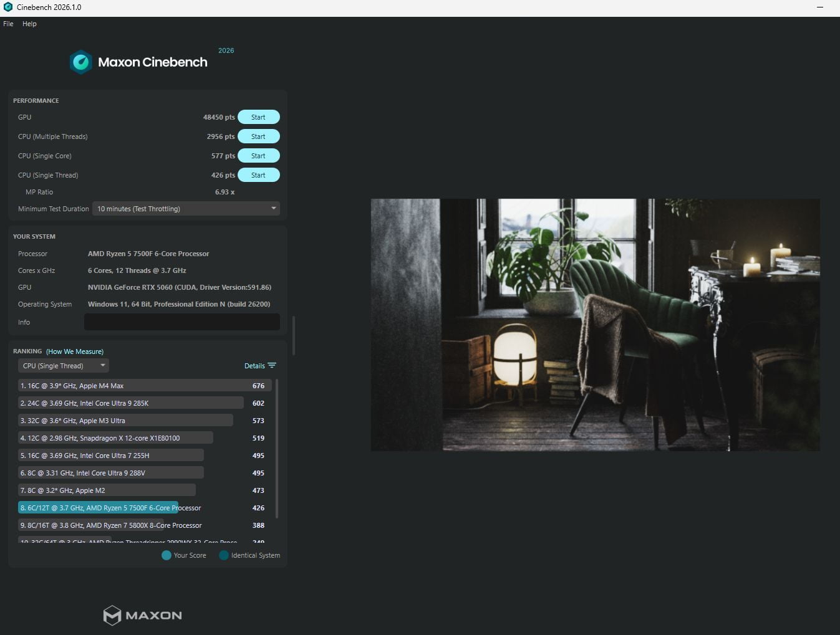Click the left panel vertical scrollbar
840x635 pixels.
pos(294,335)
